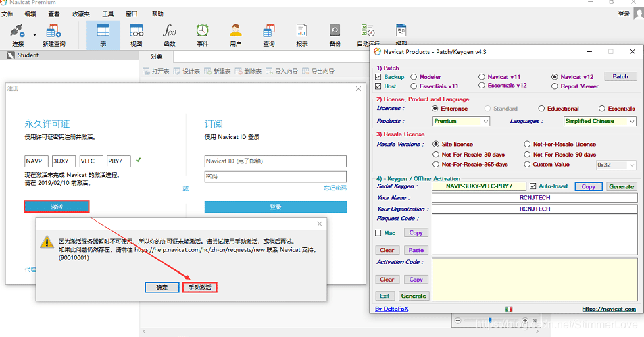644x337 pixels.
Task: Click the Patch button in keygen
Action: click(620, 76)
